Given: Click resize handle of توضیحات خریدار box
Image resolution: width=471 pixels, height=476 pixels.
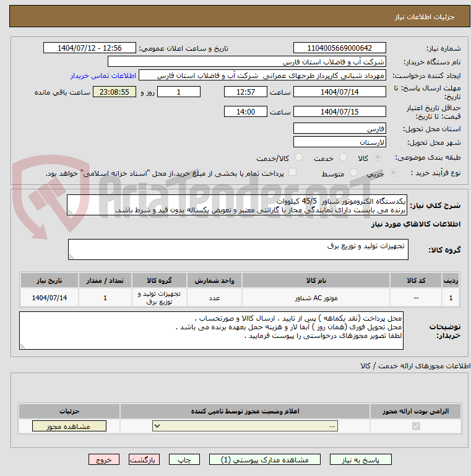Looking at the screenshot, I should click(22, 347).
